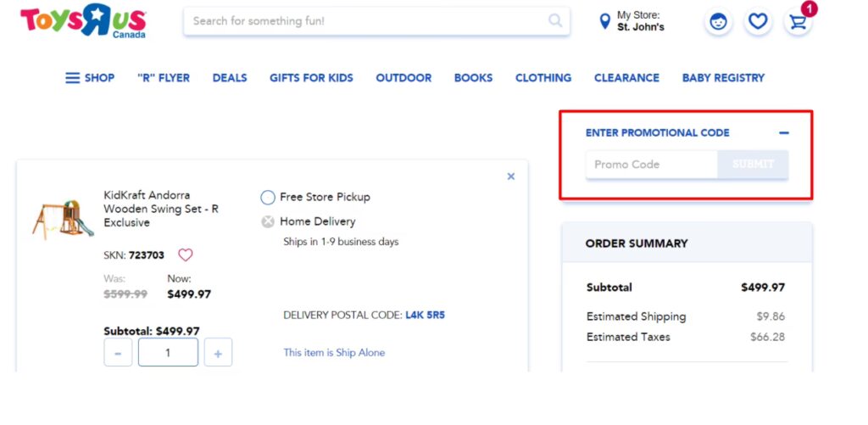This screenshot has height=425, width=868.
Task: Collapse the Enter Promotional Code section
Action: [x=783, y=133]
